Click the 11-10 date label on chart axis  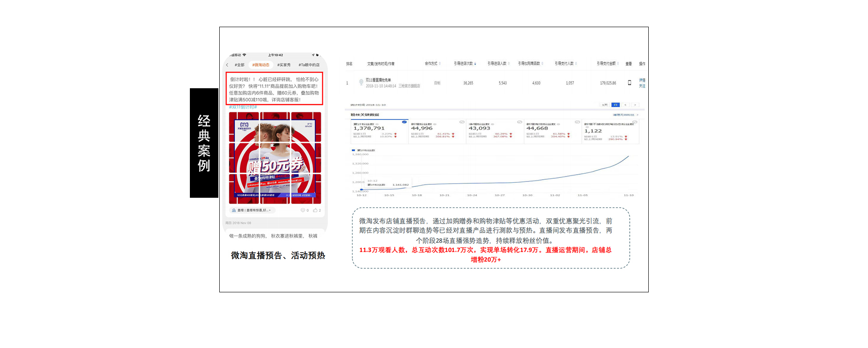coord(628,195)
